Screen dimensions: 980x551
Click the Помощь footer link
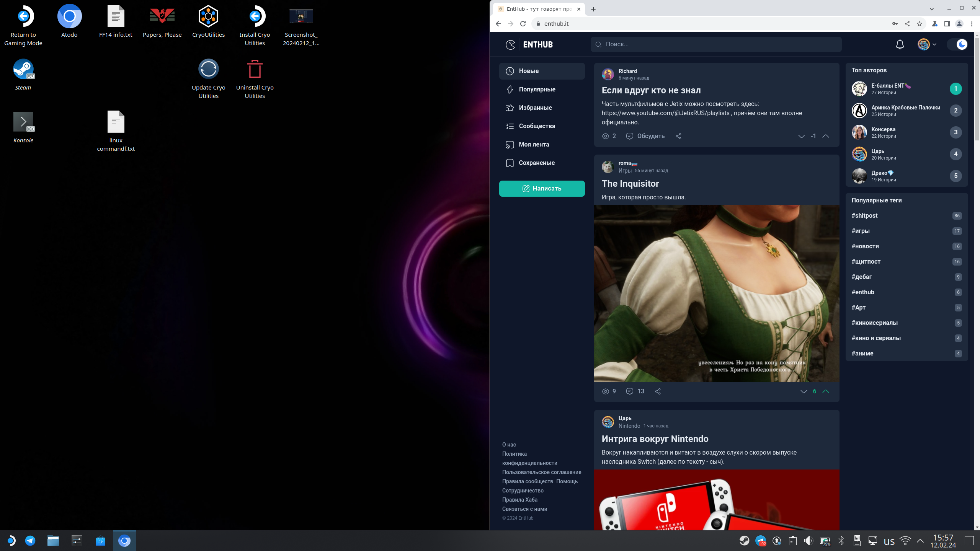[567, 481]
